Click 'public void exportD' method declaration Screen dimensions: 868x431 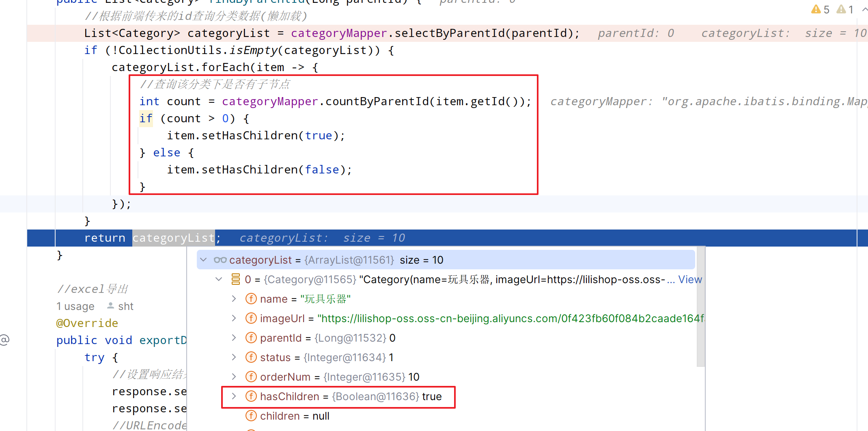click(x=121, y=340)
